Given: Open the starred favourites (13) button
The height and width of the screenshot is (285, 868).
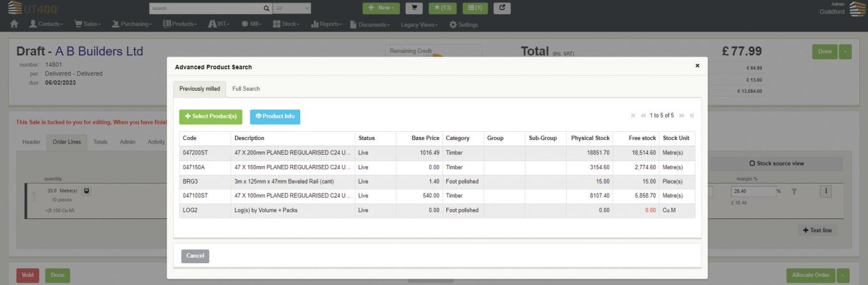Looking at the screenshot, I should click(x=442, y=8).
